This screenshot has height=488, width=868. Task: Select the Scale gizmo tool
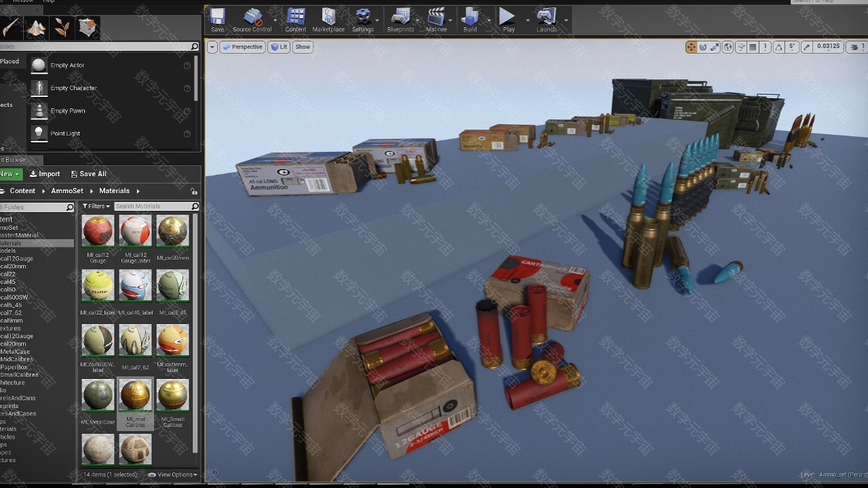coord(715,47)
